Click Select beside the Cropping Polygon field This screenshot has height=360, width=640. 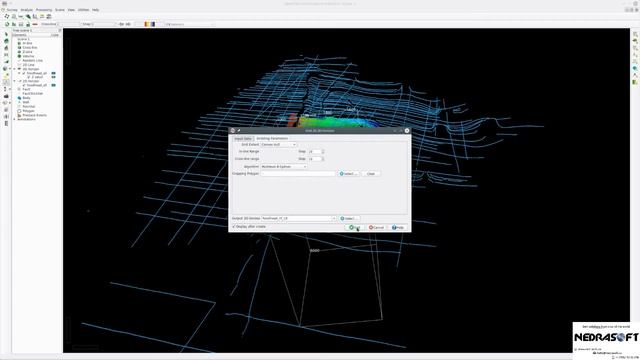(x=348, y=174)
